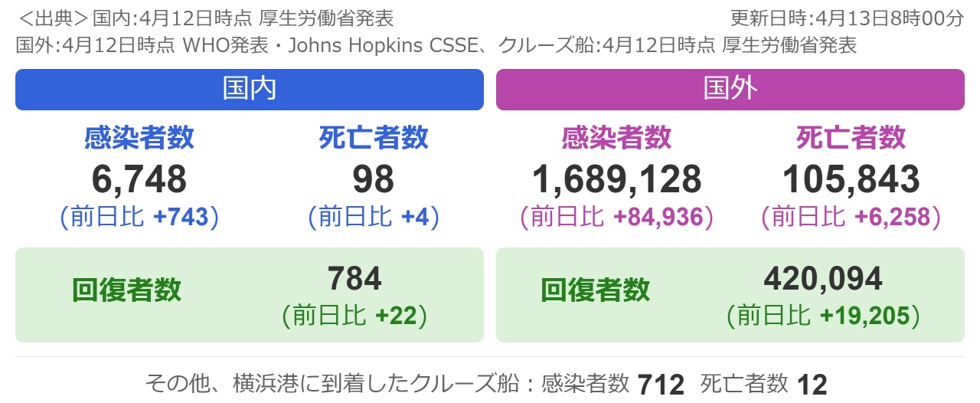Click the domestic 回復者数 green panel label
Viewport: 980px width, 403px height.
click(127, 290)
